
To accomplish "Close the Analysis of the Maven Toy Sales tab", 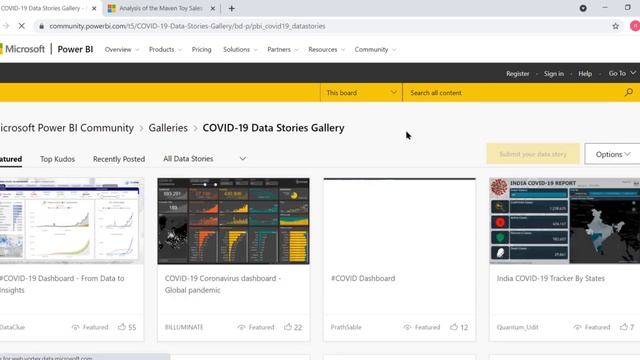I will coord(213,8).
